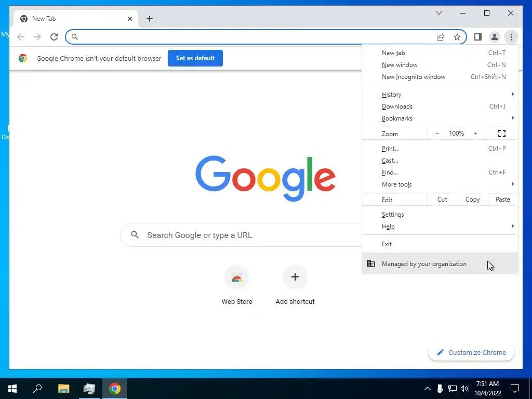The height and width of the screenshot is (399, 532).
Task: Open the tab search chevron
Action: coord(438,13)
